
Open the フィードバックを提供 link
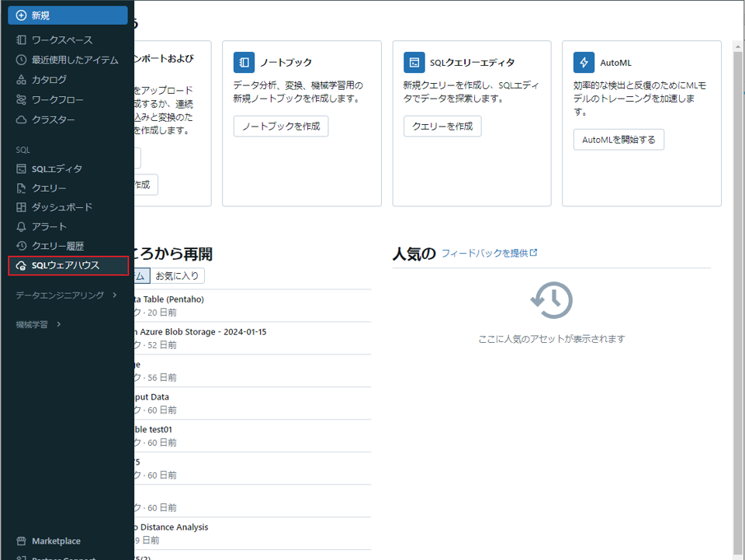(489, 254)
